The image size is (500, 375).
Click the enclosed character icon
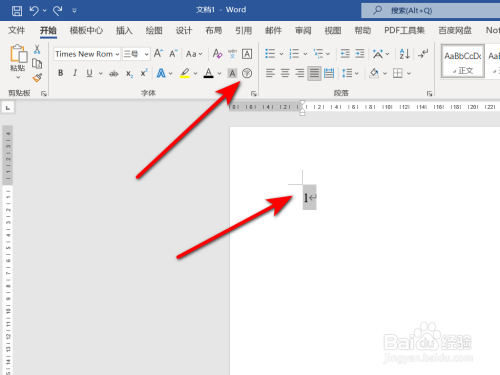(x=247, y=73)
